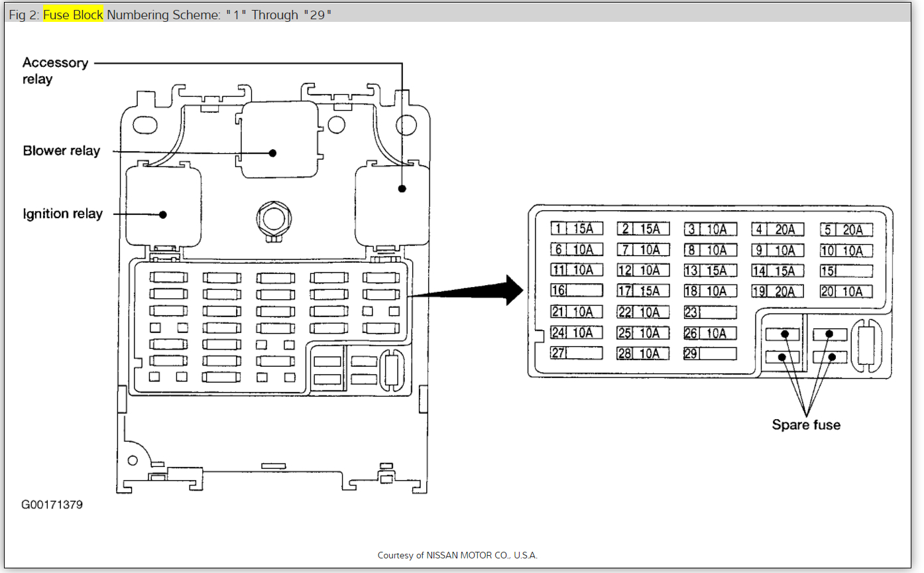Click empty fuse slot number 29
This screenshot has height=573, width=924.
pos(710,353)
